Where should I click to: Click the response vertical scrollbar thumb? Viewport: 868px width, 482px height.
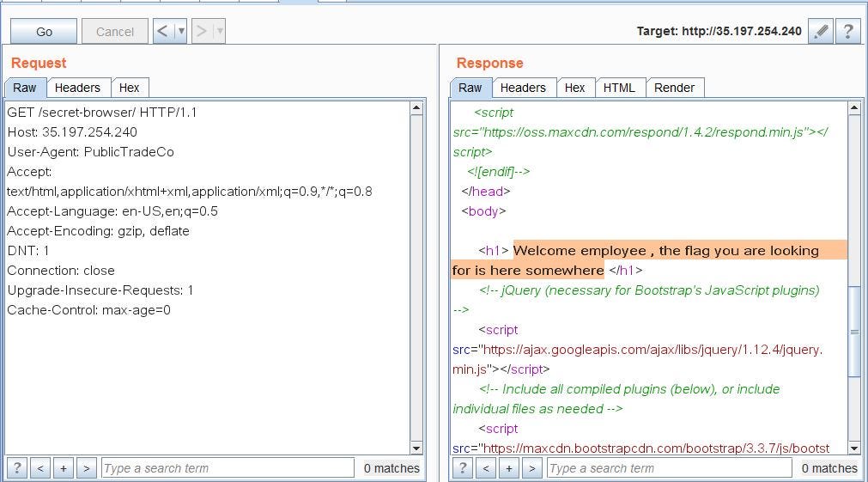tap(854, 333)
